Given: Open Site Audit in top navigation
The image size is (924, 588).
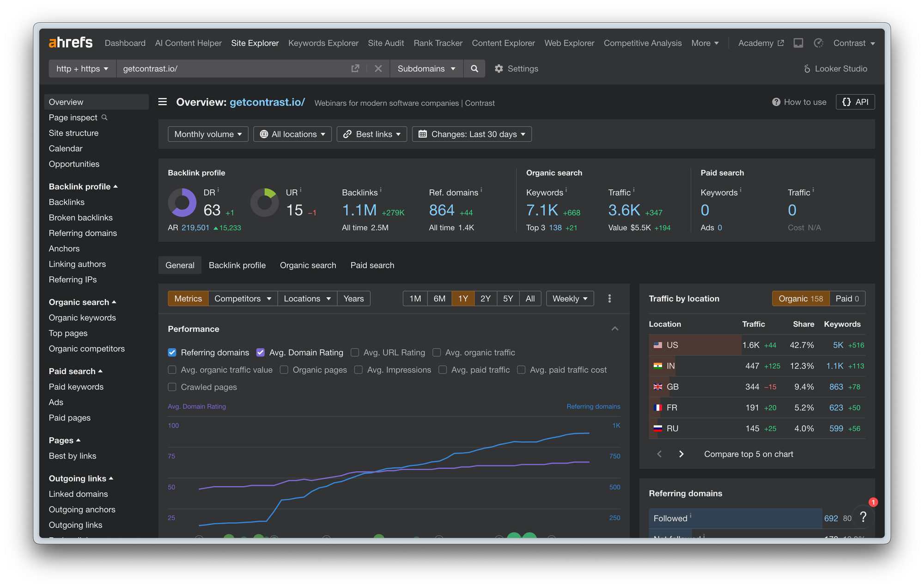Looking at the screenshot, I should (x=386, y=43).
